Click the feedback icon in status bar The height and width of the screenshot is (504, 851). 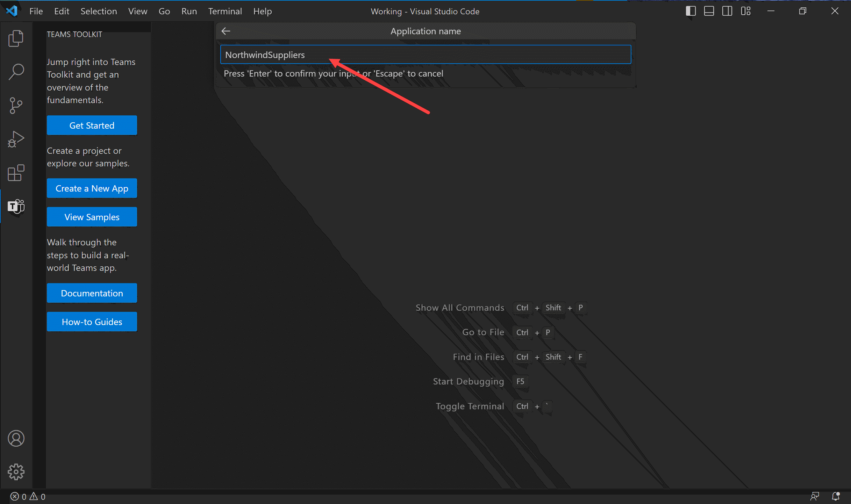(815, 497)
